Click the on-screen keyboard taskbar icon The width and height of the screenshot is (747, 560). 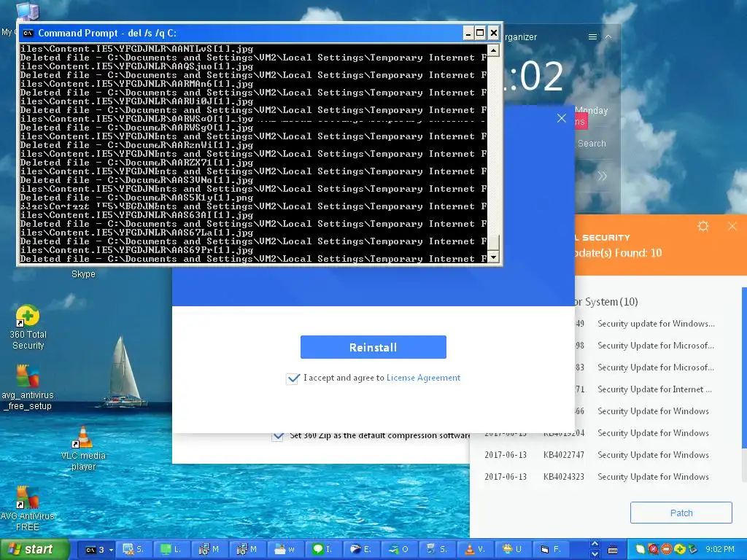click(613, 550)
